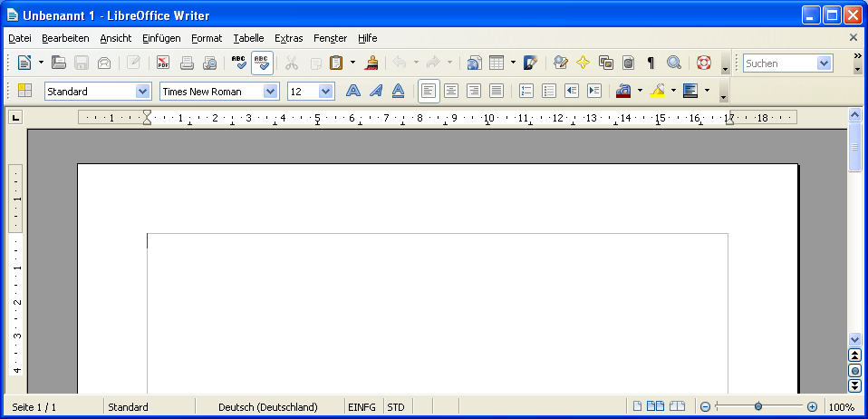Open the Gallery icon
Viewport: 868px width, 419px height.
tap(605, 63)
